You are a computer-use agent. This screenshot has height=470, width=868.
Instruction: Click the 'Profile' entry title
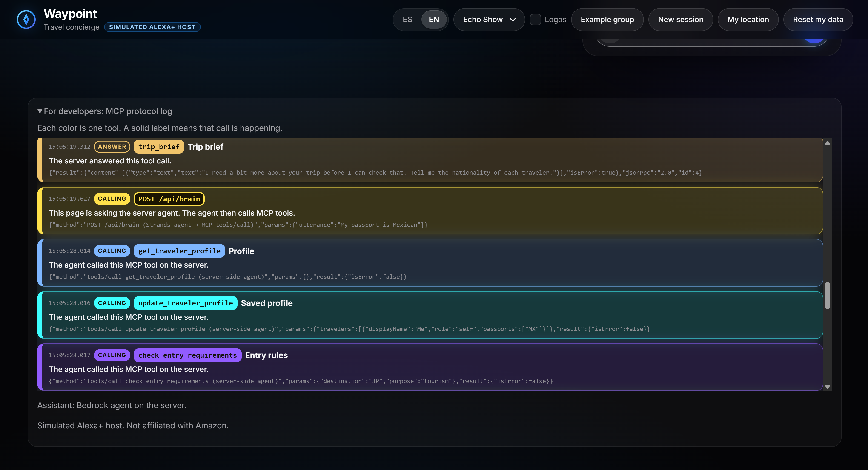(x=241, y=251)
